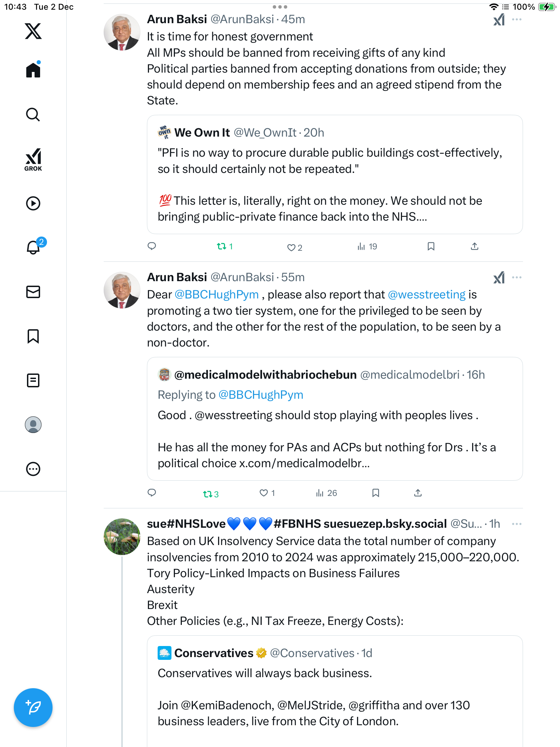
Task: Go to the Home timeline
Action: click(x=33, y=70)
